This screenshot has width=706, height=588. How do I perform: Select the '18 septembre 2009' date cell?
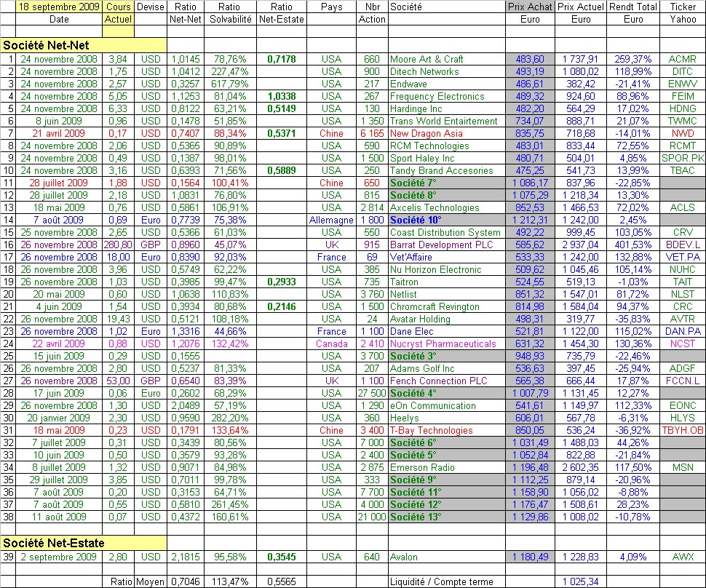point(59,7)
